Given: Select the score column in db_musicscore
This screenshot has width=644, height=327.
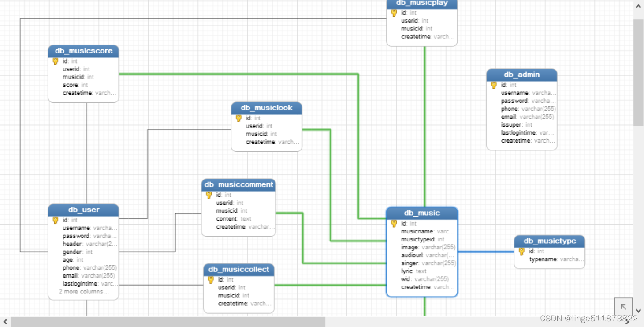Looking at the screenshot, I should point(75,85).
